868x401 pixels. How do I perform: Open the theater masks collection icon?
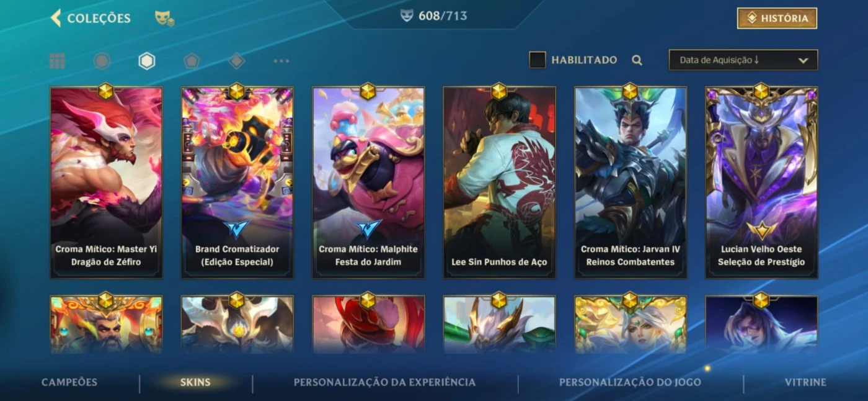(164, 19)
